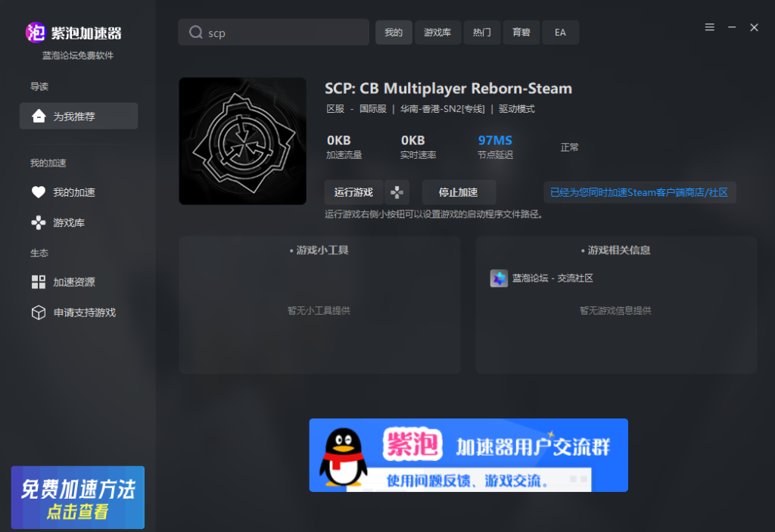Screen dimensions: 775x532
Task: Click the heart icon for 我的加速
Action: pos(39,191)
